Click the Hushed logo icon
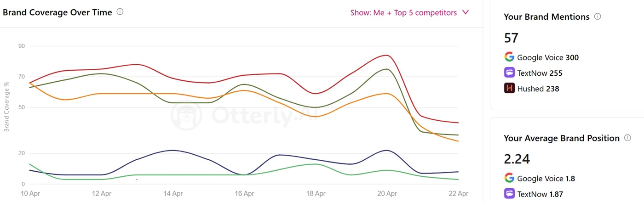The height and width of the screenshot is (202, 644). (x=509, y=89)
